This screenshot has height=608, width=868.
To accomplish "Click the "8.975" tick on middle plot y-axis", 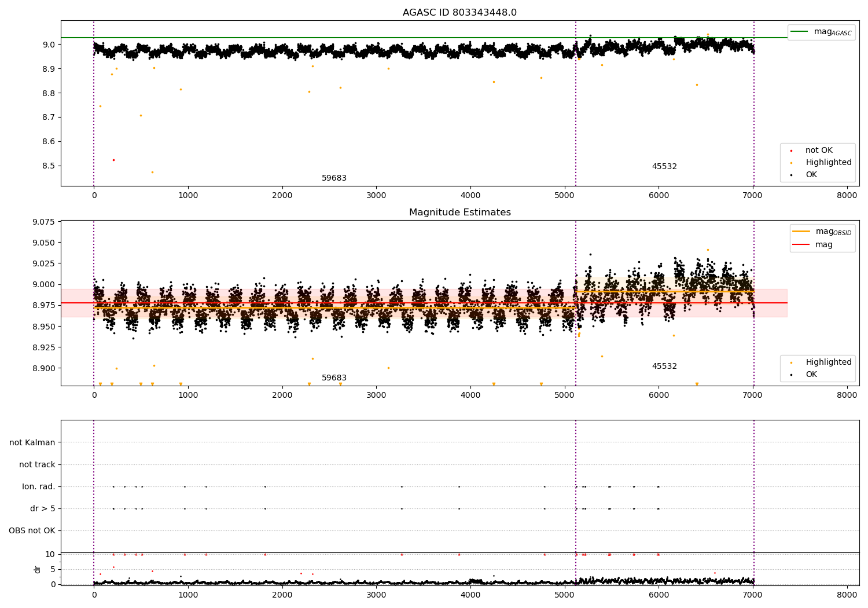I will click(x=44, y=305).
